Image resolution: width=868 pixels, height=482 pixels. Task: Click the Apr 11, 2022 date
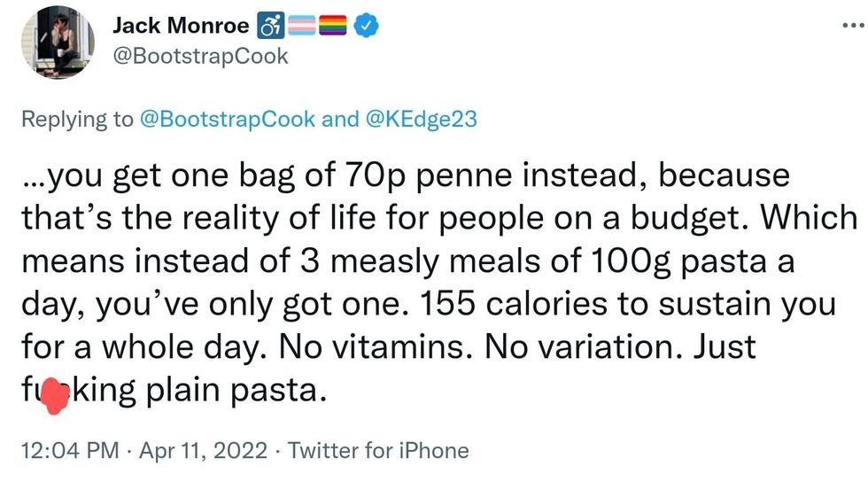coord(202,450)
